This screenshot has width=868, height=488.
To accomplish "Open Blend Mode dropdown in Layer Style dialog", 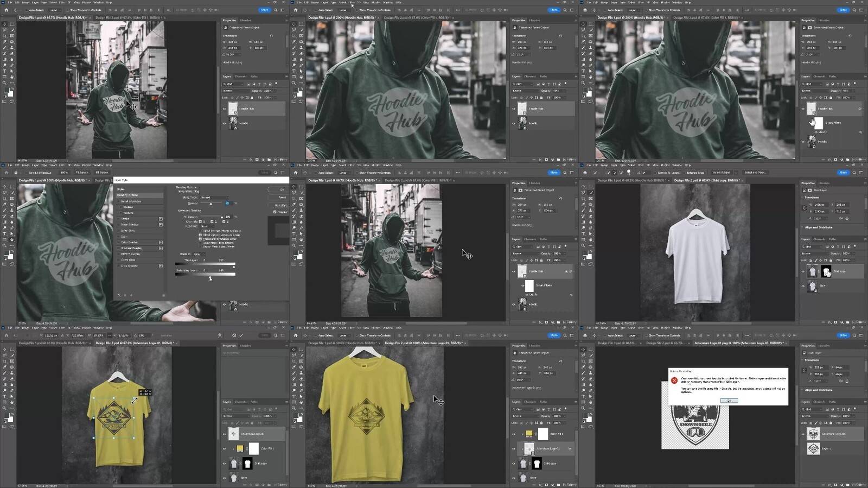I will point(214,197).
